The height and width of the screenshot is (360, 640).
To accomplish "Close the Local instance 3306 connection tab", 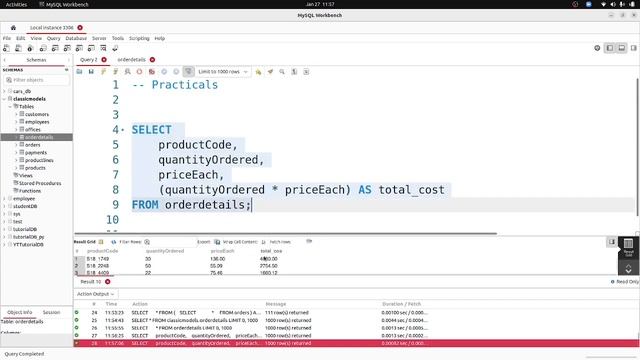I will tap(80, 28).
